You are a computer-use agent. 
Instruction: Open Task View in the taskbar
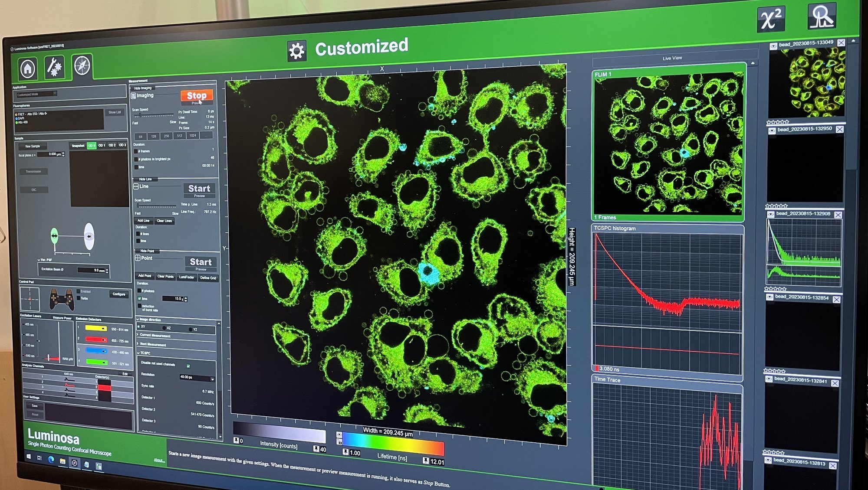tap(39, 458)
